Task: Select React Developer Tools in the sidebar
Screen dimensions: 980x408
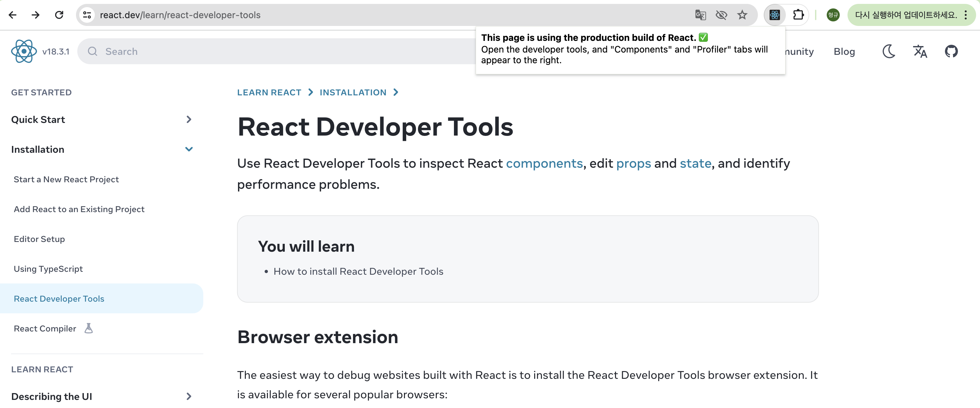Action: [x=101, y=299]
